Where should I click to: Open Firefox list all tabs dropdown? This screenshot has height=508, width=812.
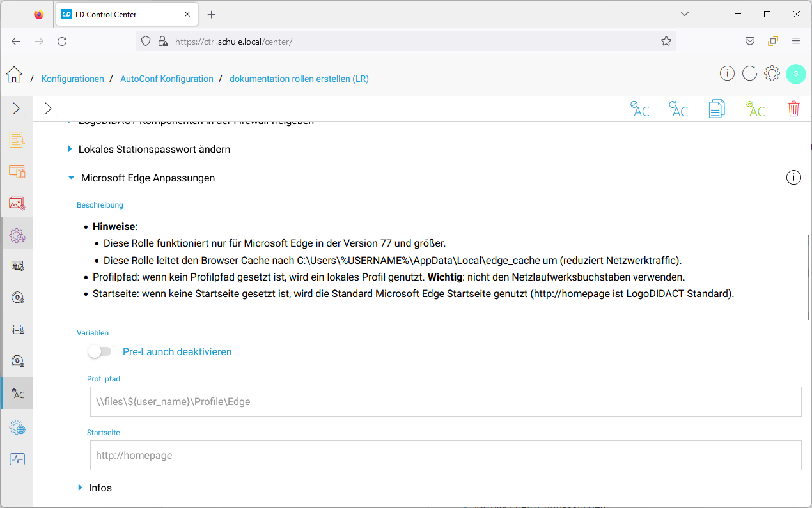(685, 14)
